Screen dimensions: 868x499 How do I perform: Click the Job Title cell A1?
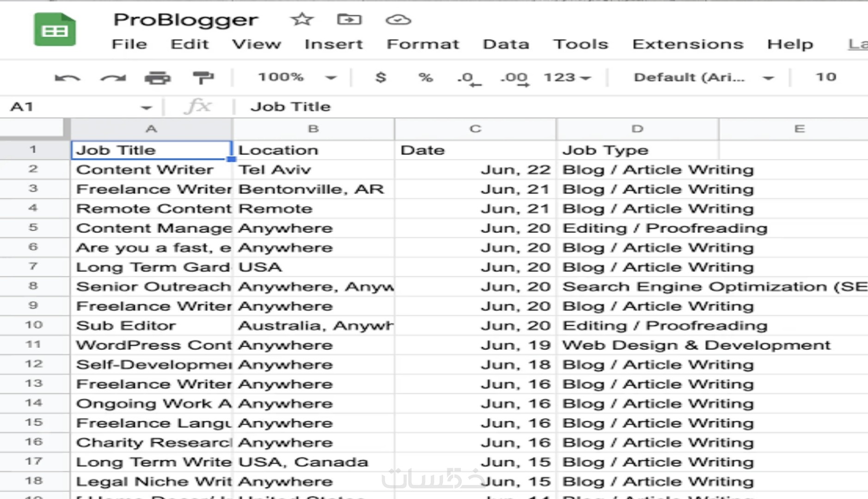click(151, 150)
